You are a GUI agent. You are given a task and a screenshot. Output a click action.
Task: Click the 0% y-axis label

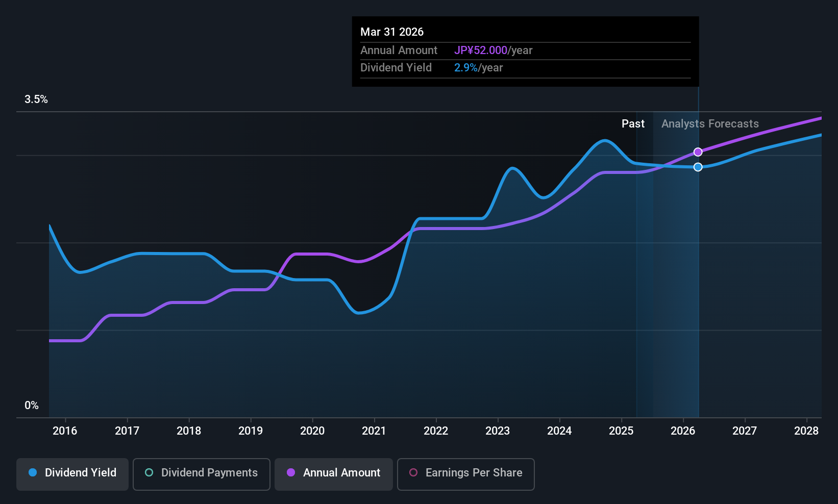tap(32, 406)
